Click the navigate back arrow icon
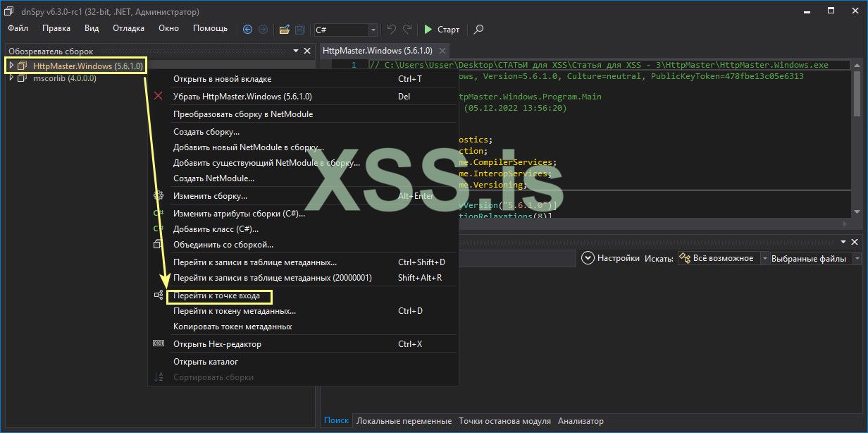 click(x=247, y=30)
